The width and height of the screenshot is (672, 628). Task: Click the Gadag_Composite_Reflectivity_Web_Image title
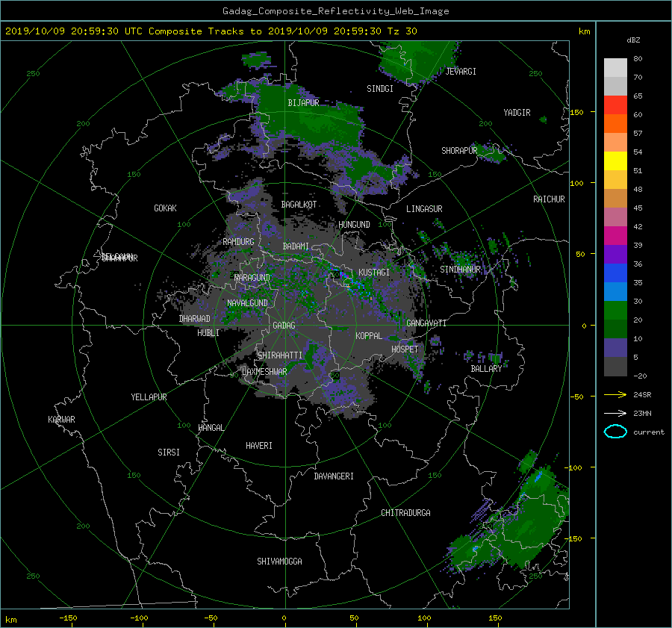335,11
